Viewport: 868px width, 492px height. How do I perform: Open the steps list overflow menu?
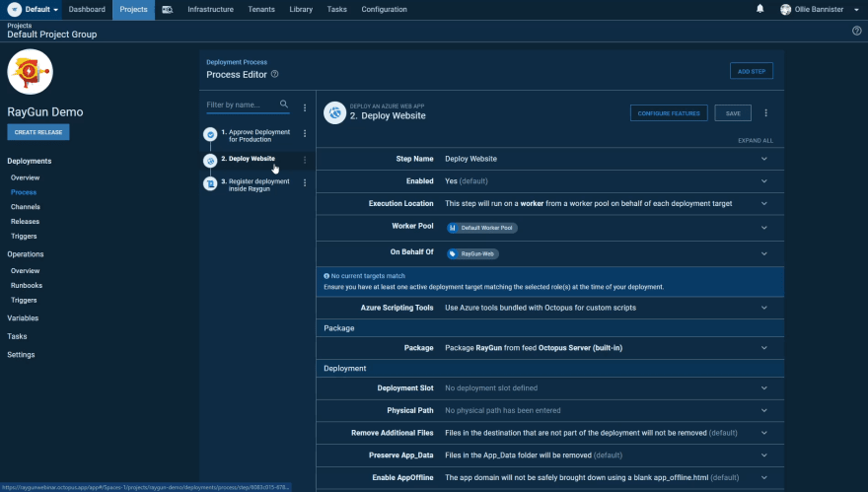point(305,107)
